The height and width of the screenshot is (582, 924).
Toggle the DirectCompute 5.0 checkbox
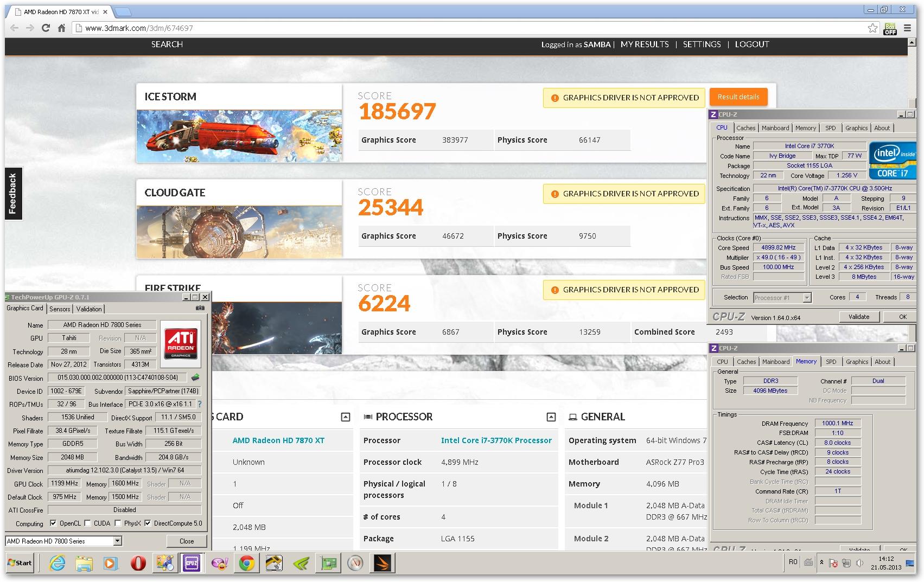pos(148,523)
